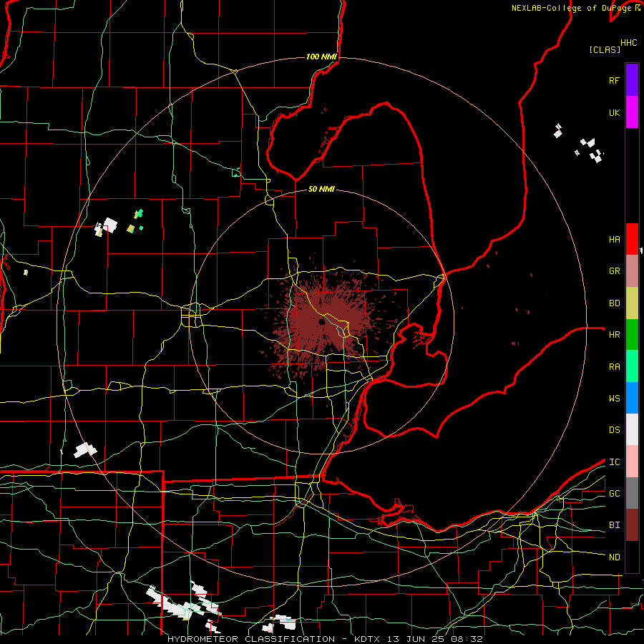
Task: Click the BI brown legend swatch
Action: click(632, 525)
